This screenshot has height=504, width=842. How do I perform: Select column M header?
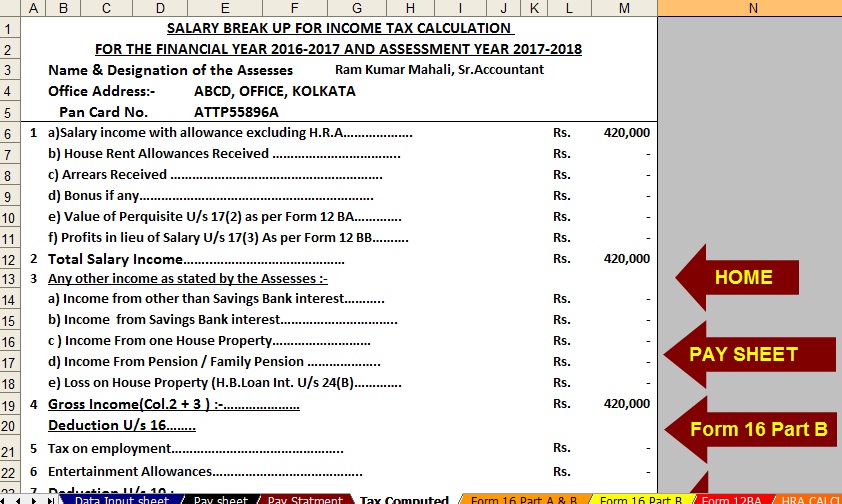pos(624,8)
